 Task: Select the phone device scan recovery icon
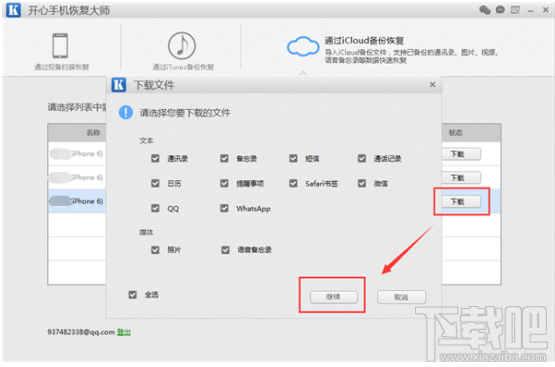pyautogui.click(x=60, y=45)
